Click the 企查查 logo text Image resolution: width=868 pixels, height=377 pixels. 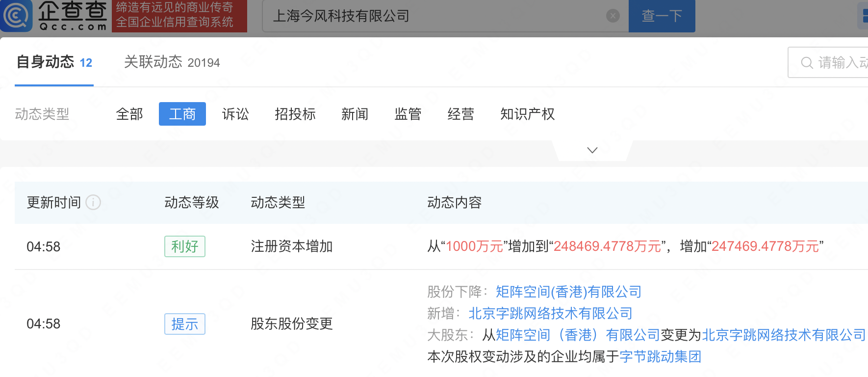[73, 16]
